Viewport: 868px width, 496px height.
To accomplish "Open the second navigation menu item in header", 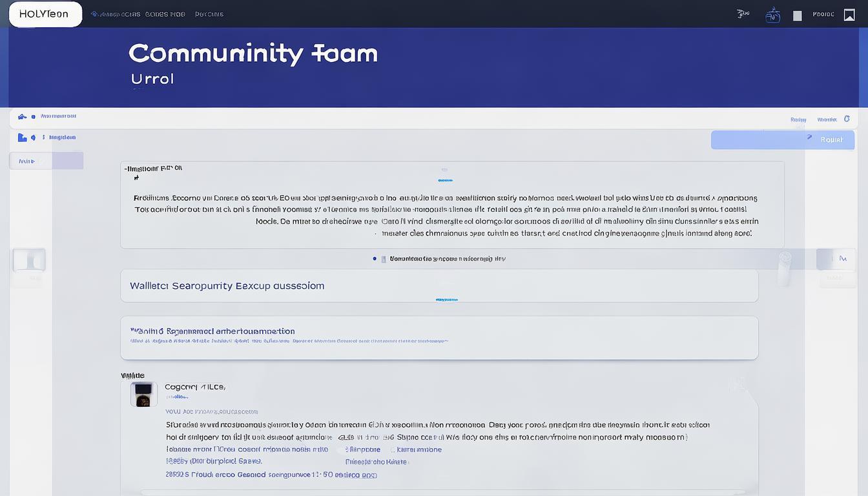I will (165, 14).
